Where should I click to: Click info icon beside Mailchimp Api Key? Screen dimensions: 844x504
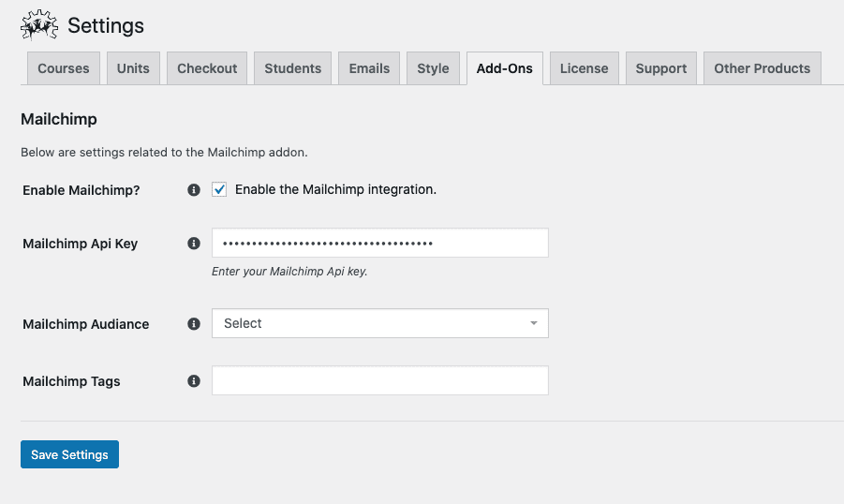tap(194, 244)
